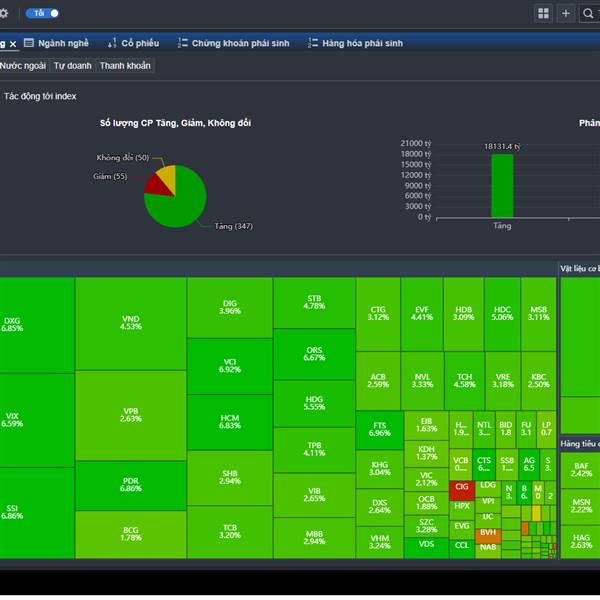The height and width of the screenshot is (600, 600).
Task: Open Chứng khoán phái sinh tab
Action: (x=233, y=43)
